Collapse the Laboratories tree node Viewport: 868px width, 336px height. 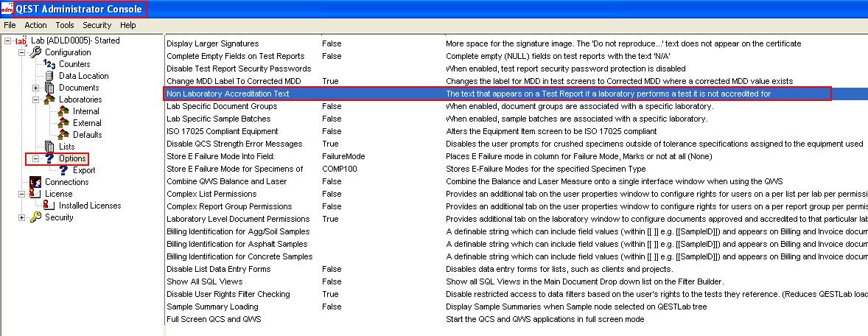[35, 99]
